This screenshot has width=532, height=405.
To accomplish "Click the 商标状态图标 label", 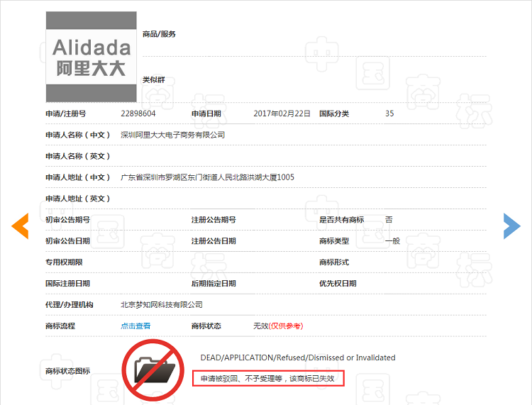I will [x=68, y=371].
